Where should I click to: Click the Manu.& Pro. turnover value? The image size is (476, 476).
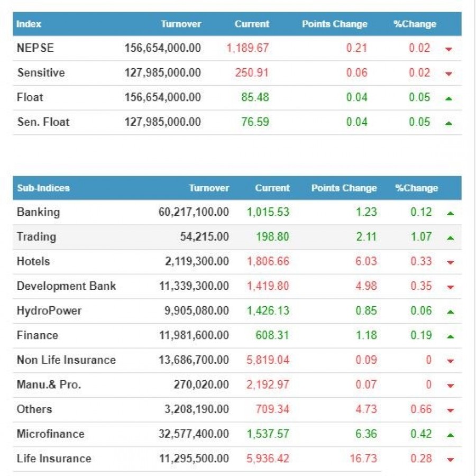tap(201, 385)
